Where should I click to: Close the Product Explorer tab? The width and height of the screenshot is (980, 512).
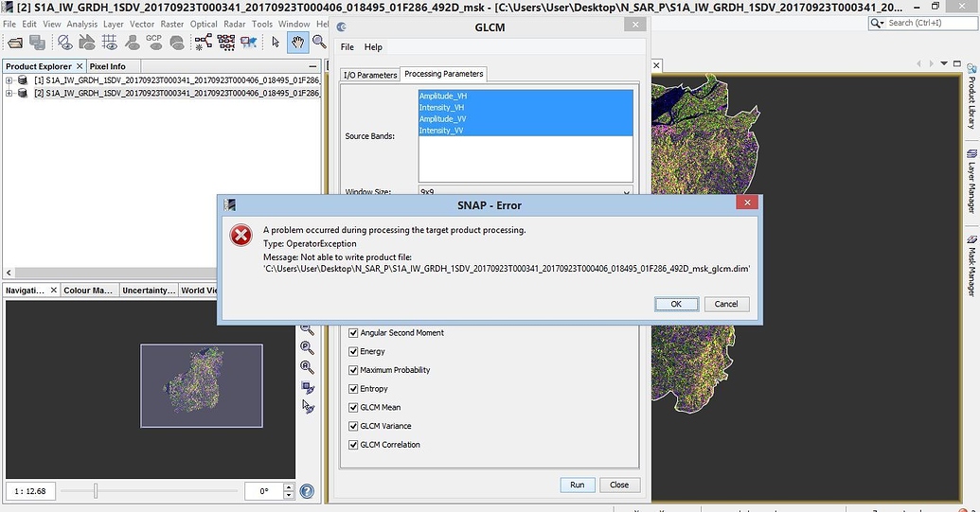pos(80,66)
